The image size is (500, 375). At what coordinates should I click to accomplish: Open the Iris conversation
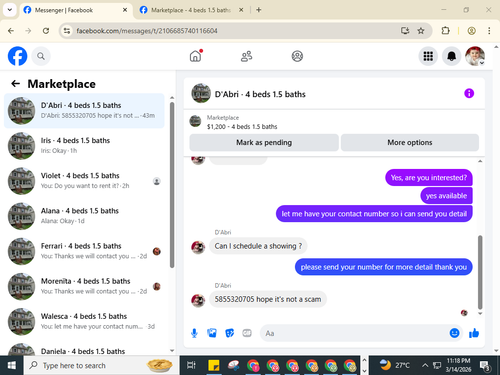click(x=84, y=146)
